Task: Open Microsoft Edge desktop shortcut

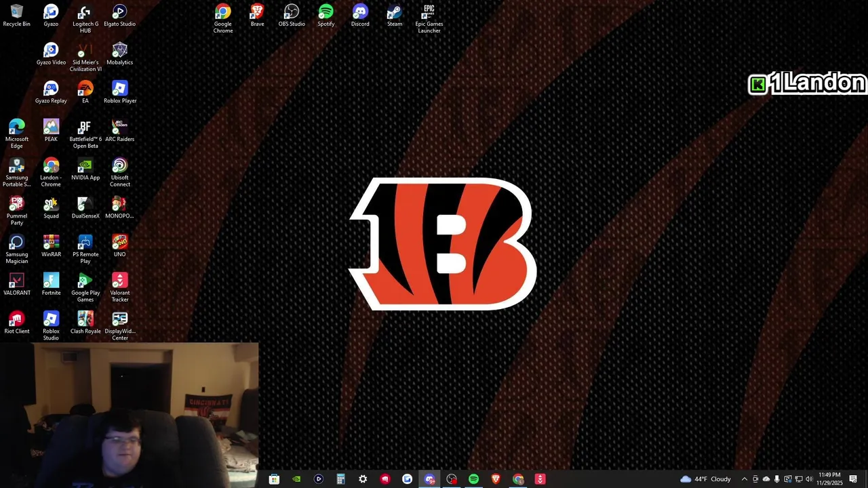Action: click(x=17, y=134)
